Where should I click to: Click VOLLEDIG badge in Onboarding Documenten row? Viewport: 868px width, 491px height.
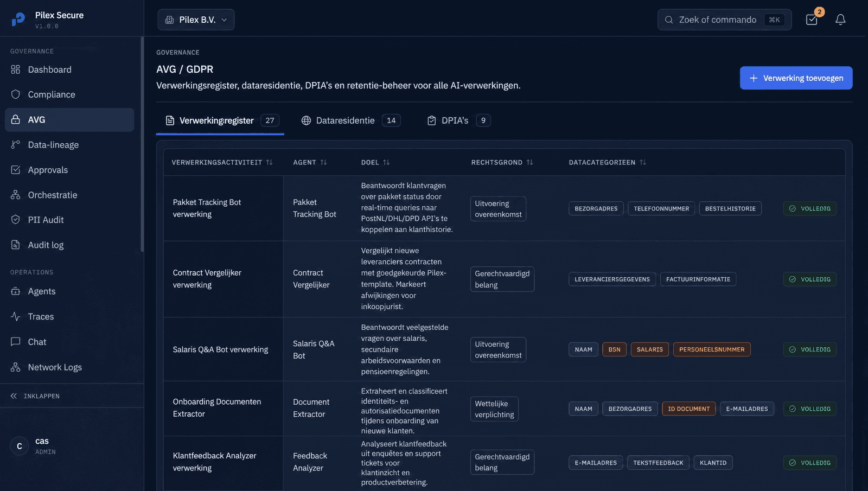coord(810,409)
